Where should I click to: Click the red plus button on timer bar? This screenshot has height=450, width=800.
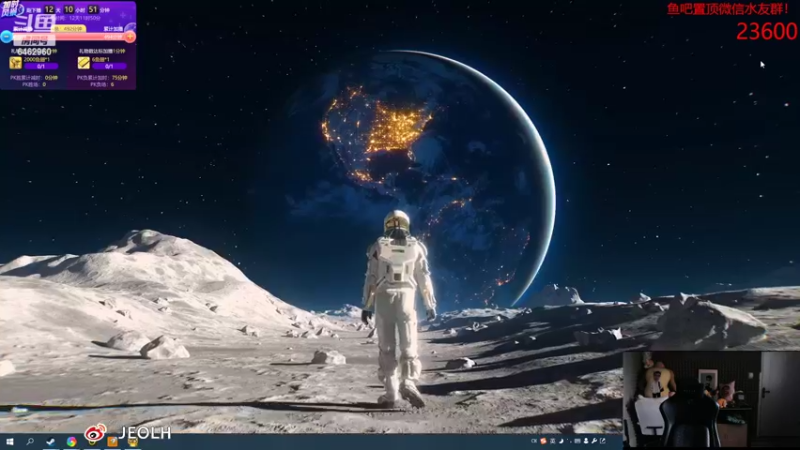pyautogui.click(x=130, y=36)
